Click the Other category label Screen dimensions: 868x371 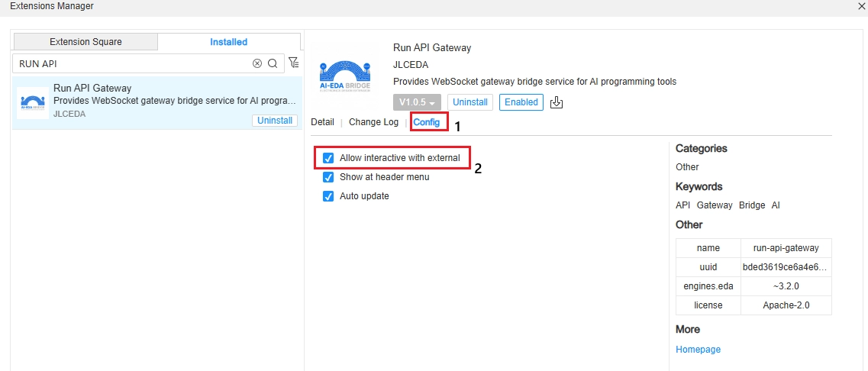point(687,166)
